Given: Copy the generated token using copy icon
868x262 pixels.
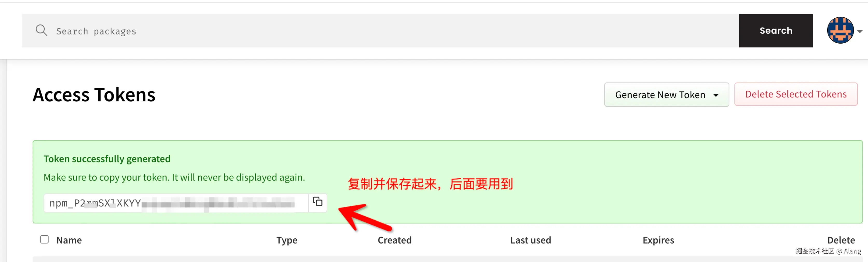Looking at the screenshot, I should click(318, 202).
